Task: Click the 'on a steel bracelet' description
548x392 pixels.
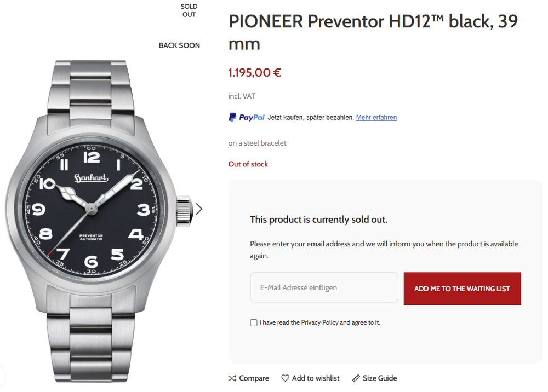Action: [x=258, y=143]
